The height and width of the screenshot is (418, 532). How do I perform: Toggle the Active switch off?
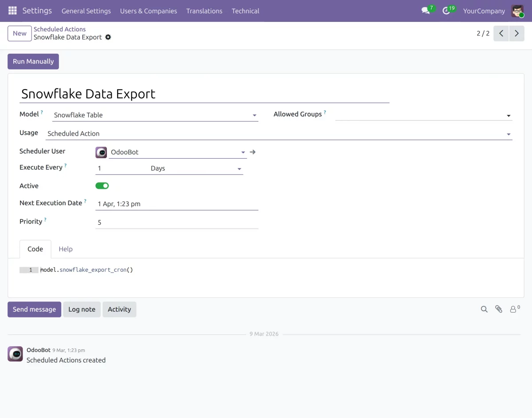coord(102,186)
